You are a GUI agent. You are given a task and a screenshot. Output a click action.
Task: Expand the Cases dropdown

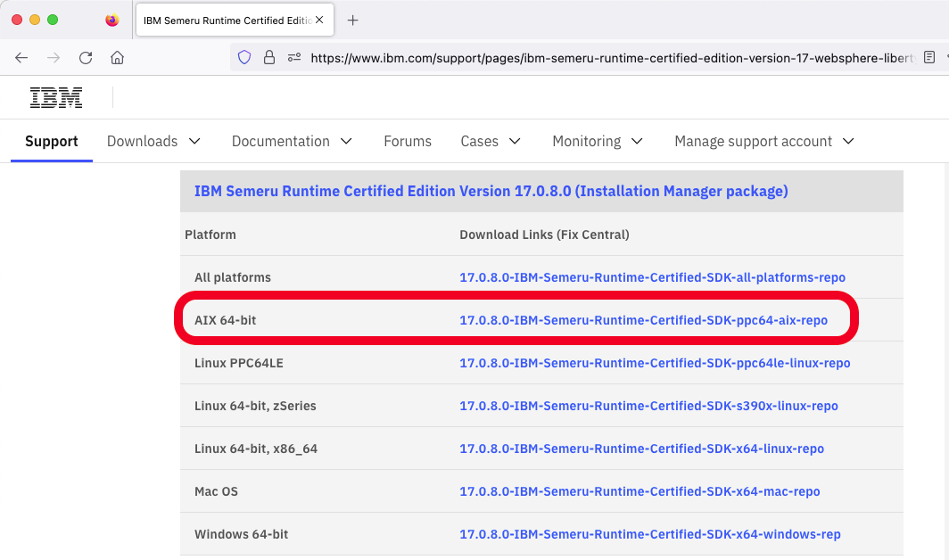tap(490, 141)
